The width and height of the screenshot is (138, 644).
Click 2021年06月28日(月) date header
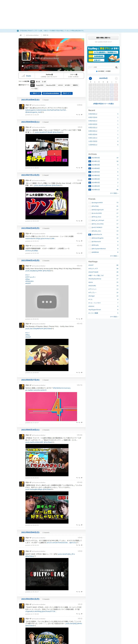(x=30, y=228)
